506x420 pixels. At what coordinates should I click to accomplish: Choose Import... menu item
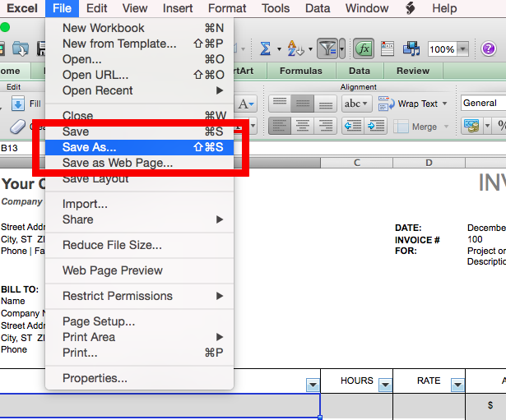(x=139, y=204)
